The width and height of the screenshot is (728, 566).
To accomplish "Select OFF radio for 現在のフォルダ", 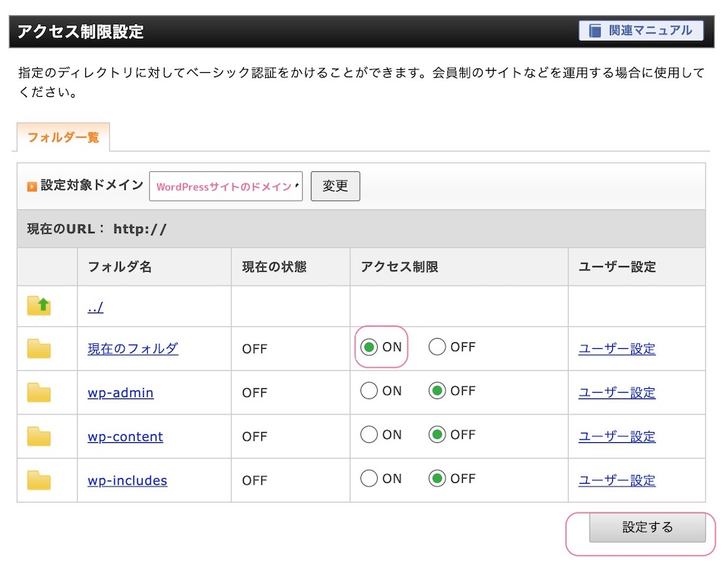I will 438,347.
